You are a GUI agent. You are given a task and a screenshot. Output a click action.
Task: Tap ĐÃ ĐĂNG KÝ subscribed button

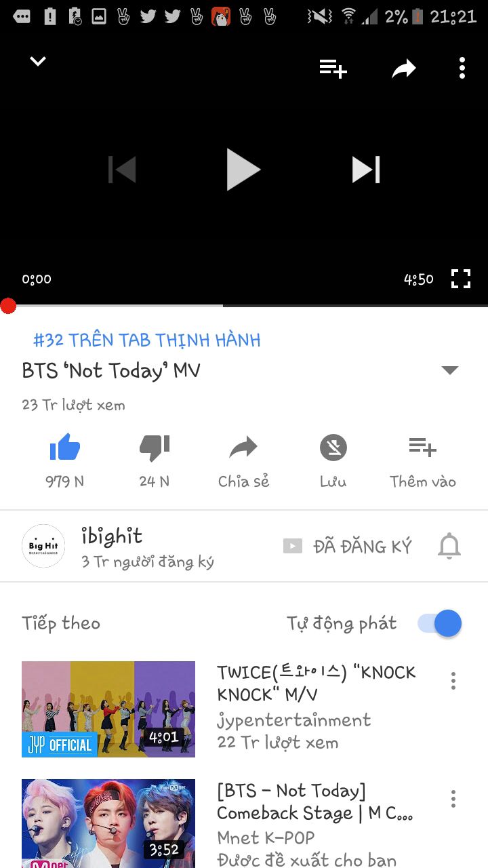click(x=347, y=546)
